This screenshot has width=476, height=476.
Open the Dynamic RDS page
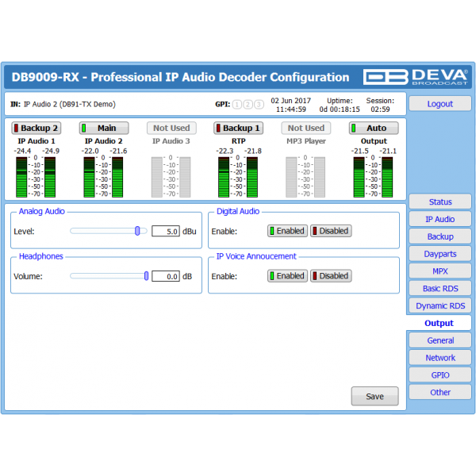pyautogui.click(x=440, y=305)
